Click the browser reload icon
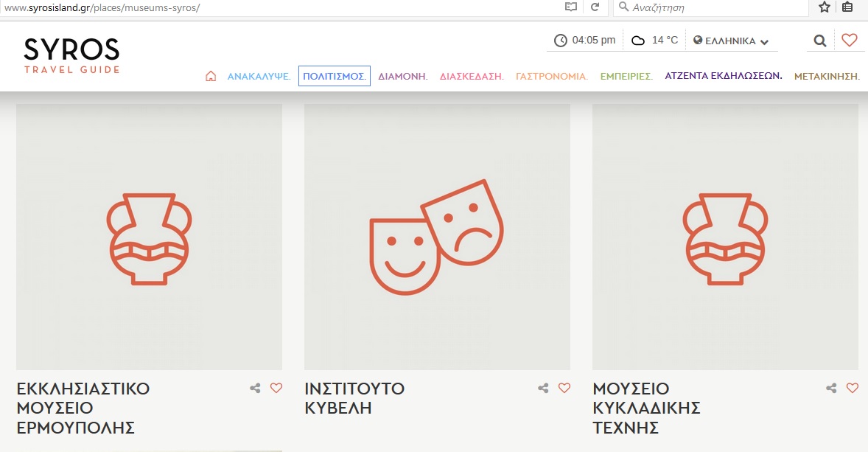The height and width of the screenshot is (452, 868). [595, 7]
